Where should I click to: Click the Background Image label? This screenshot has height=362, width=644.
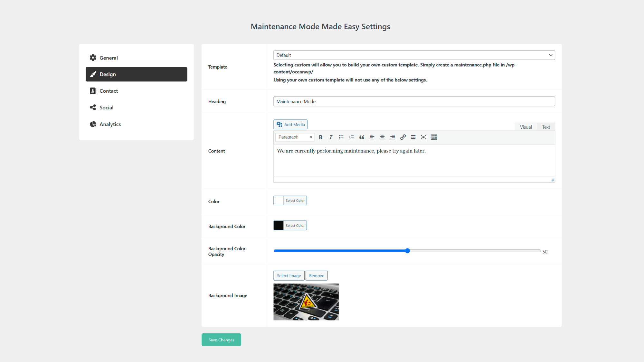click(228, 295)
